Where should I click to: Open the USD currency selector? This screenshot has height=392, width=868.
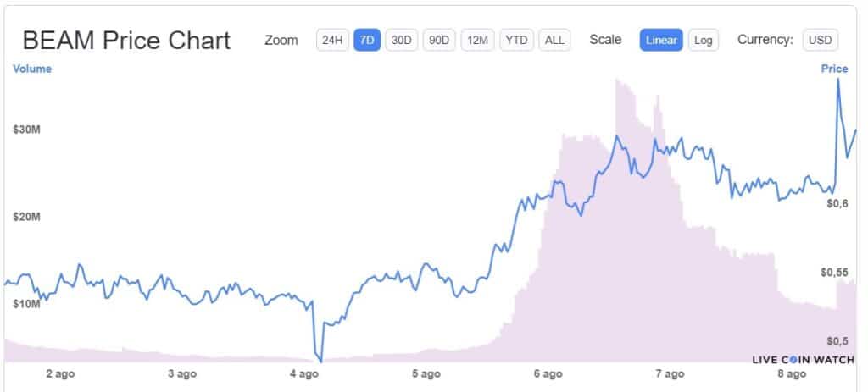coord(820,40)
